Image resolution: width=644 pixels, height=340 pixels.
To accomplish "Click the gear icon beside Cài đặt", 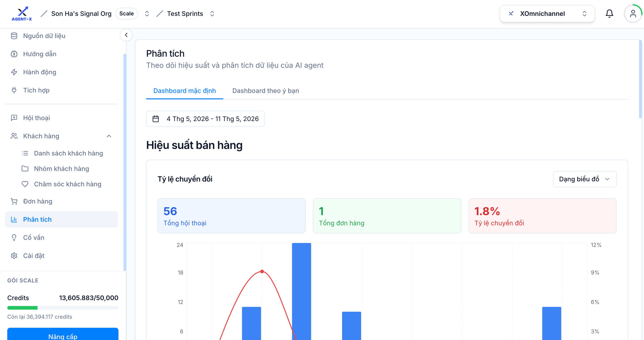I will (x=14, y=256).
